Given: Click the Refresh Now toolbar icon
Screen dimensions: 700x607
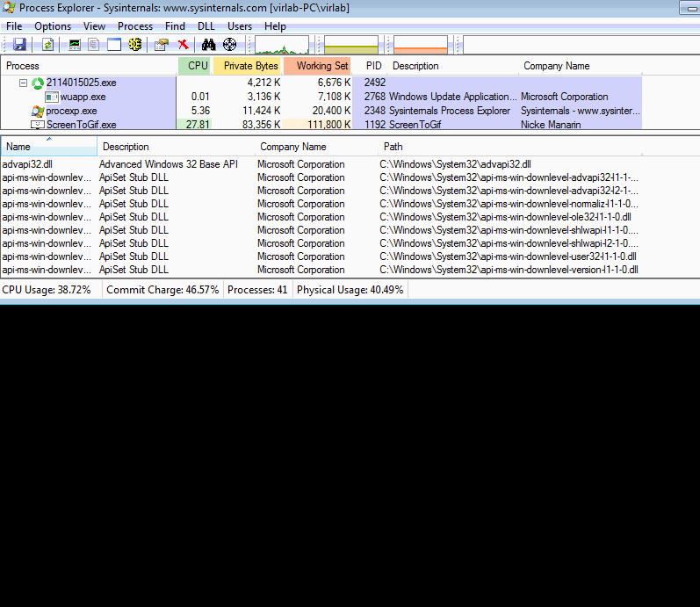Looking at the screenshot, I should pyautogui.click(x=47, y=44).
